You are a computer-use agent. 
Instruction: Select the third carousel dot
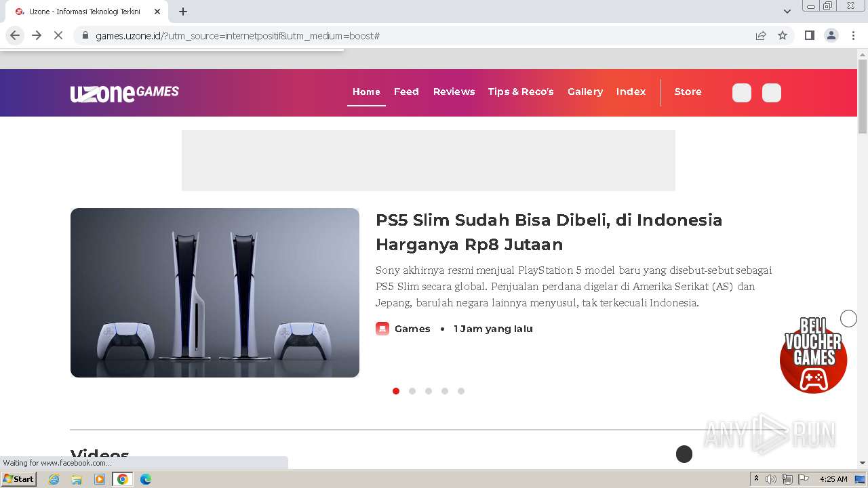click(x=429, y=391)
